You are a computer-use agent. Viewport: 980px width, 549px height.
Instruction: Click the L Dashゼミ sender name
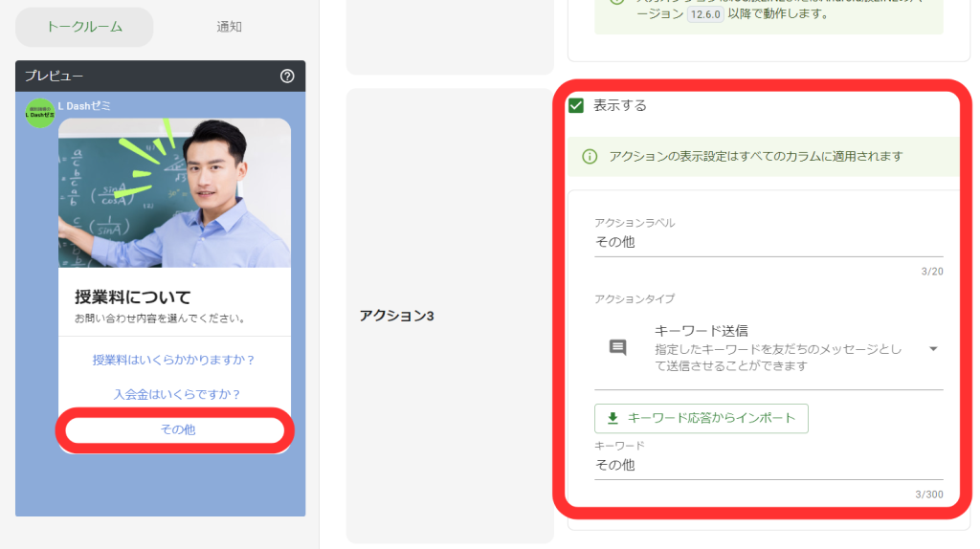coord(84,105)
